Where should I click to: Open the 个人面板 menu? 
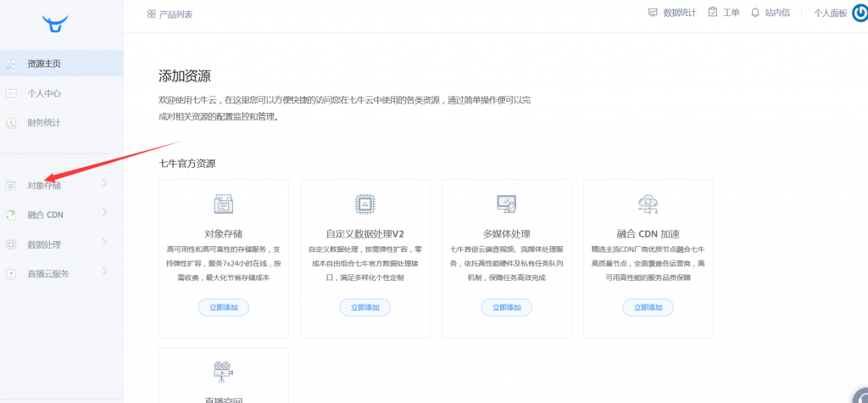coord(830,14)
